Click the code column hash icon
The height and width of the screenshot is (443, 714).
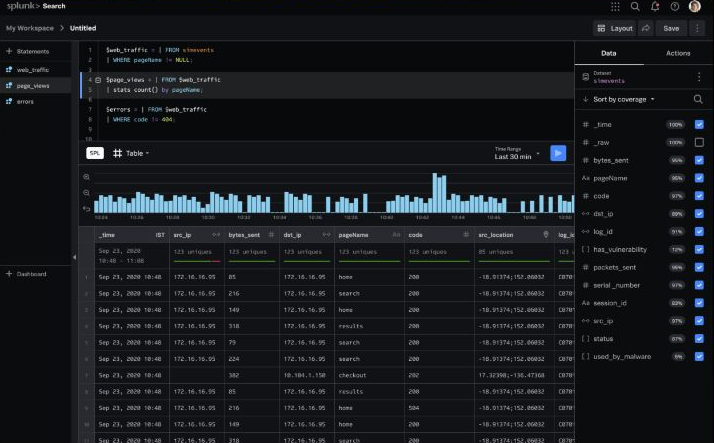point(466,234)
